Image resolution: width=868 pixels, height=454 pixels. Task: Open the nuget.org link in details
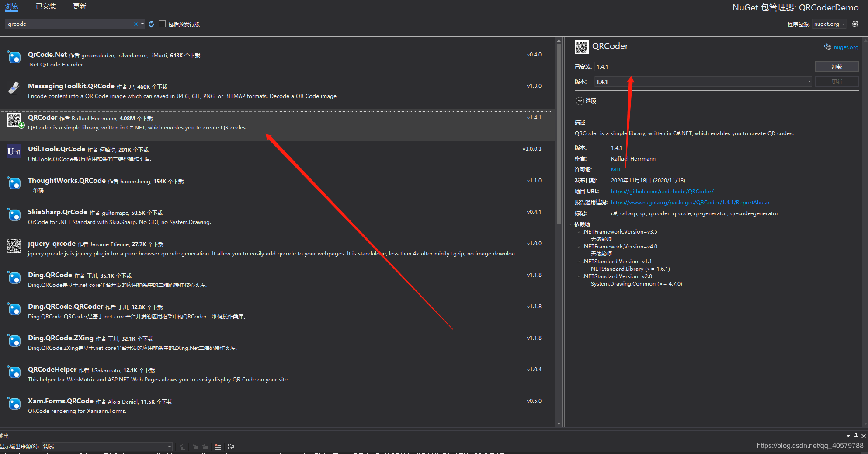click(x=846, y=47)
